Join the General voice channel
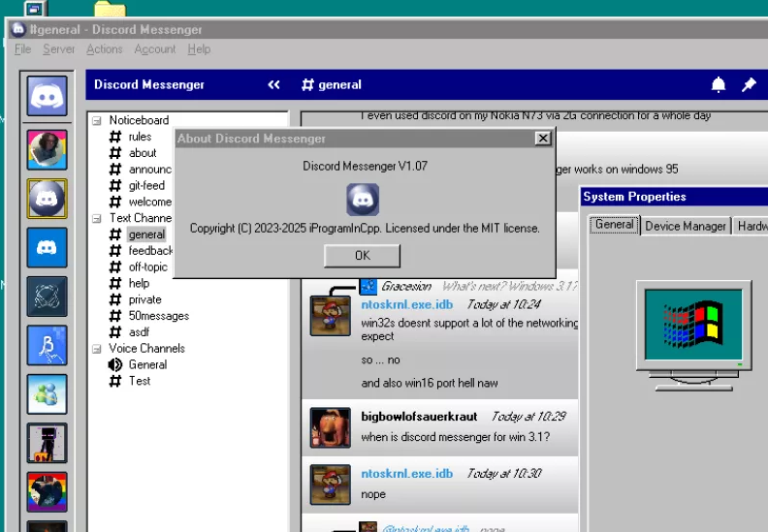The image size is (768, 532). [147, 364]
